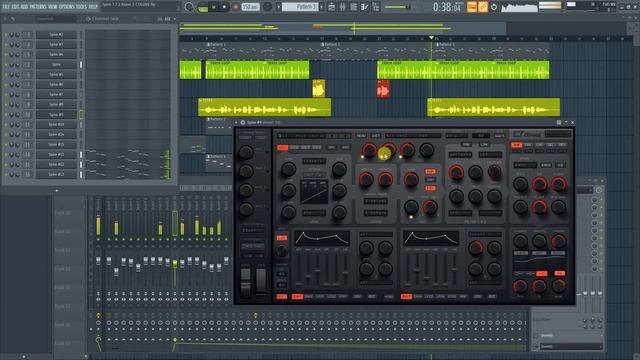This screenshot has width=640, height=360.
Task: Mute the Spire #4 channel via its green LED
Action: 6,55
